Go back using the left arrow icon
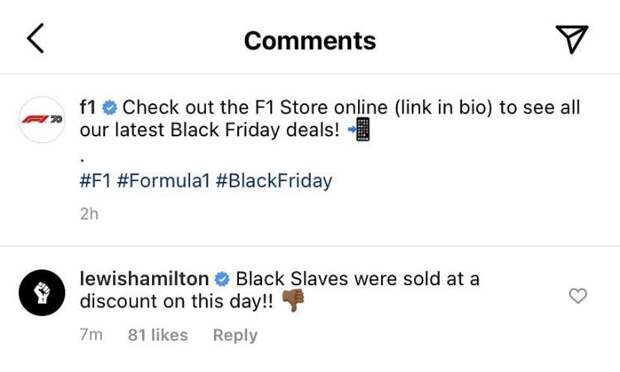620x372 pixels. click(35, 38)
